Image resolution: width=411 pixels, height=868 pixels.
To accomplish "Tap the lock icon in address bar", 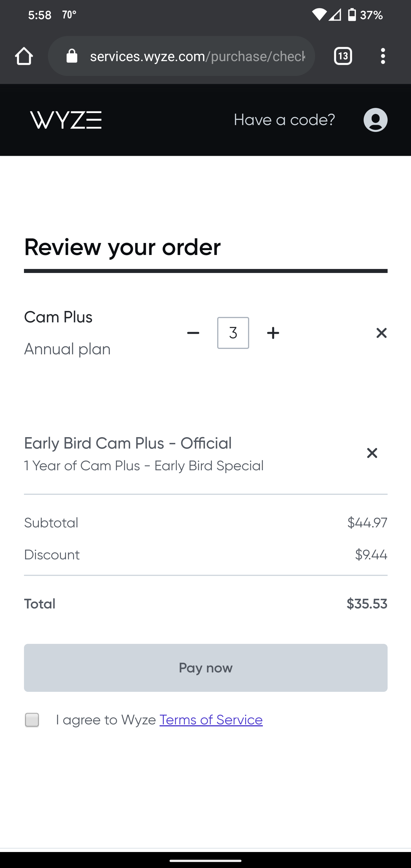I will tap(72, 56).
